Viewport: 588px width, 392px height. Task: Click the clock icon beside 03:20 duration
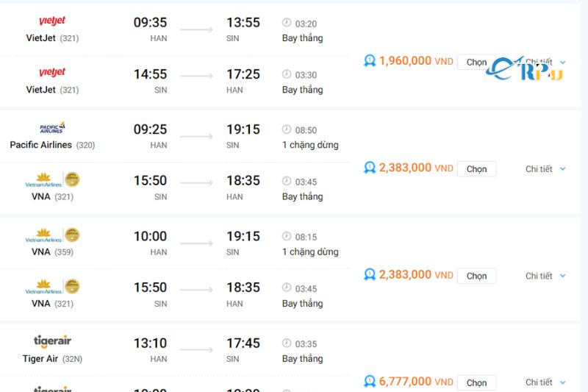point(287,23)
